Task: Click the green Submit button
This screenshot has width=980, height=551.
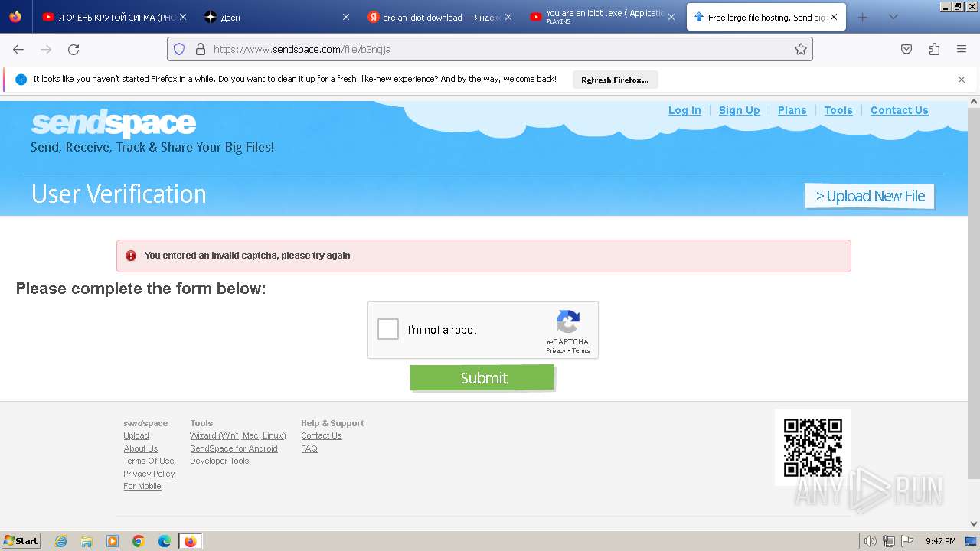Action: click(x=482, y=377)
